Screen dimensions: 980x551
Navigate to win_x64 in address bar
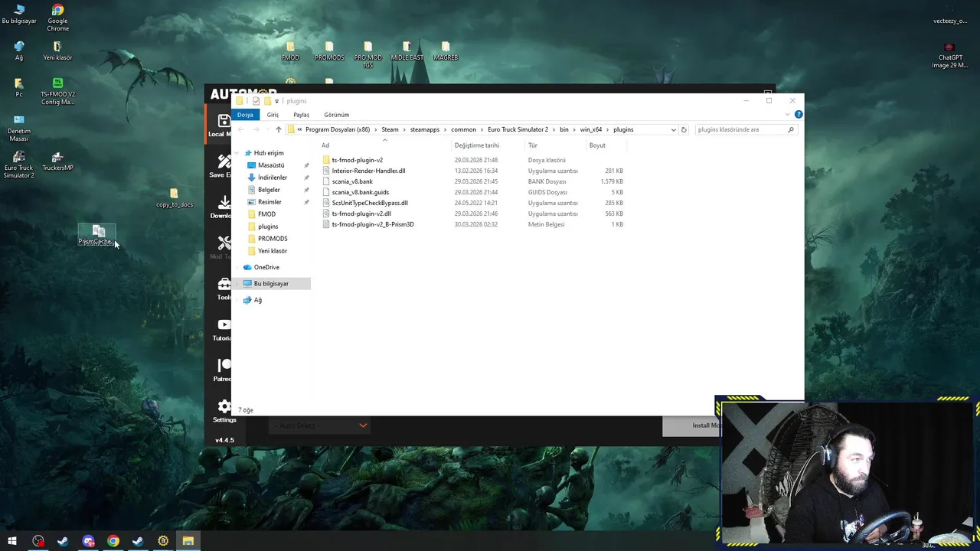click(x=590, y=129)
